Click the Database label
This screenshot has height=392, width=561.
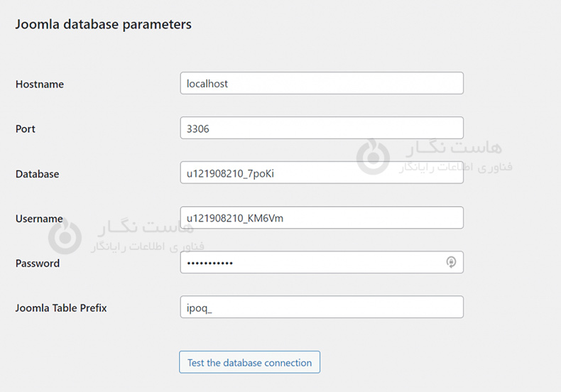click(38, 174)
